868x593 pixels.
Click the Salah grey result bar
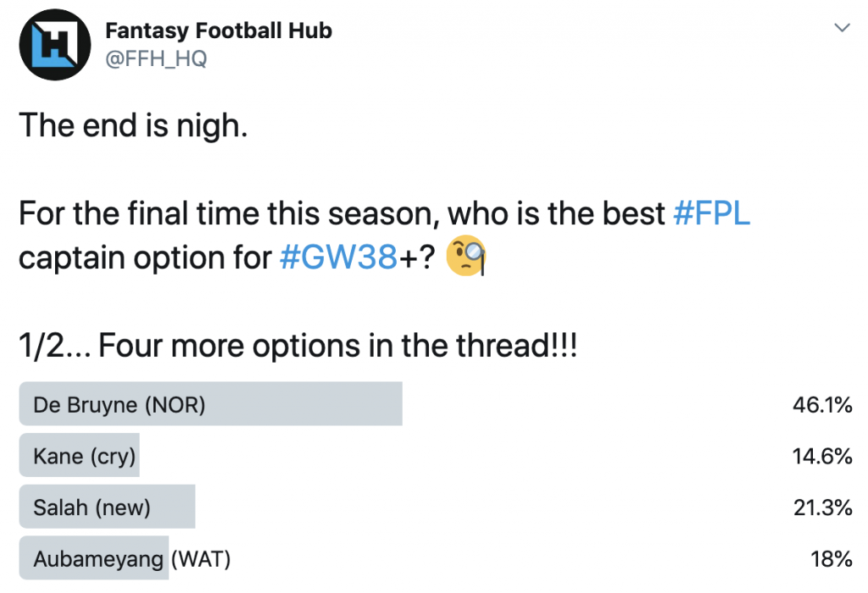click(107, 506)
